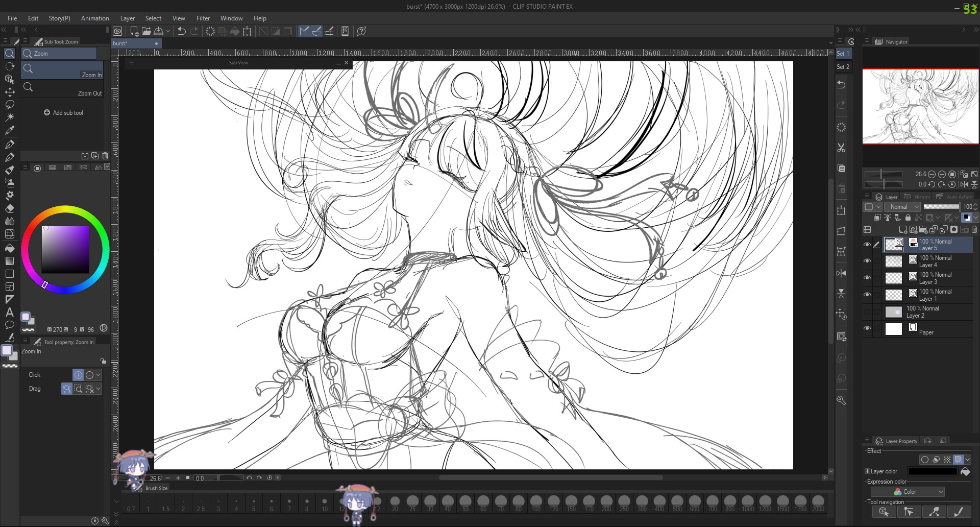Click the help question mark icon
Viewport: 980px width, 527px height.
click(361, 31)
